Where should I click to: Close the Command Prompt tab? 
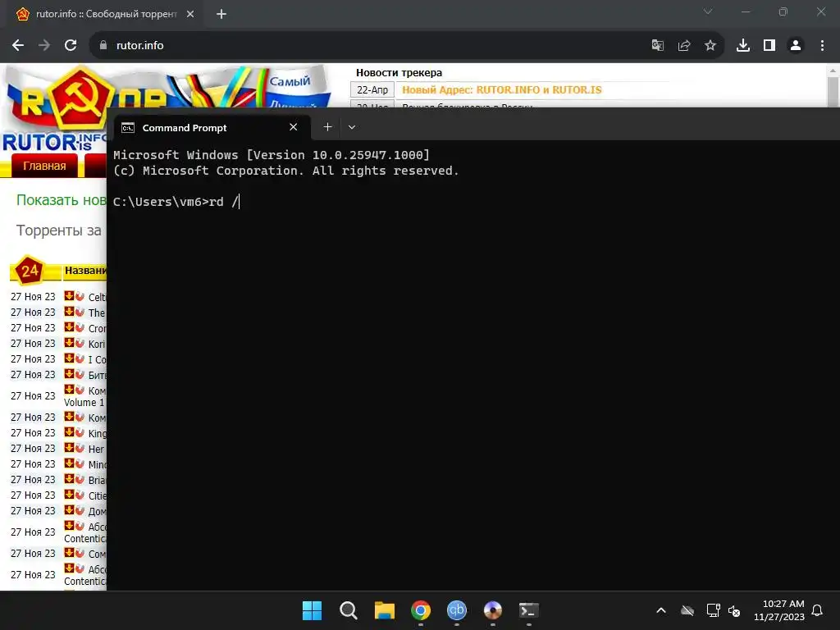(x=293, y=127)
